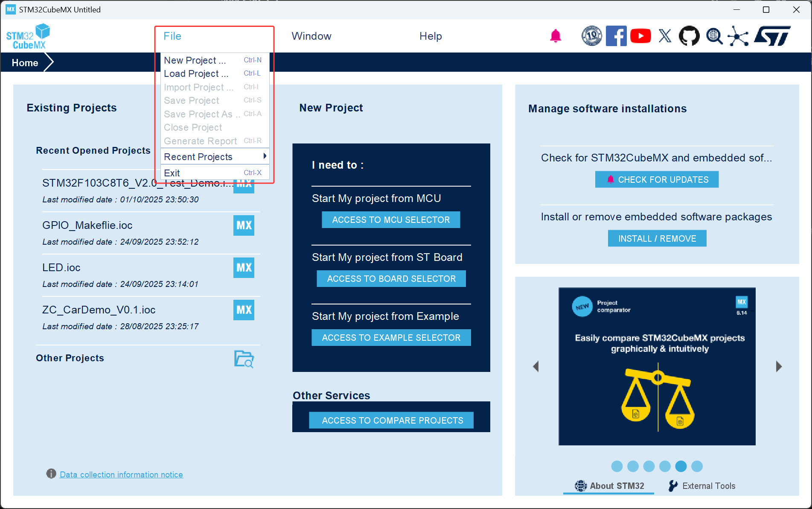Viewport: 812px width, 509px height.
Task: Open recent project ZC_CarDemo_V0.1.ioc
Action: coord(99,310)
